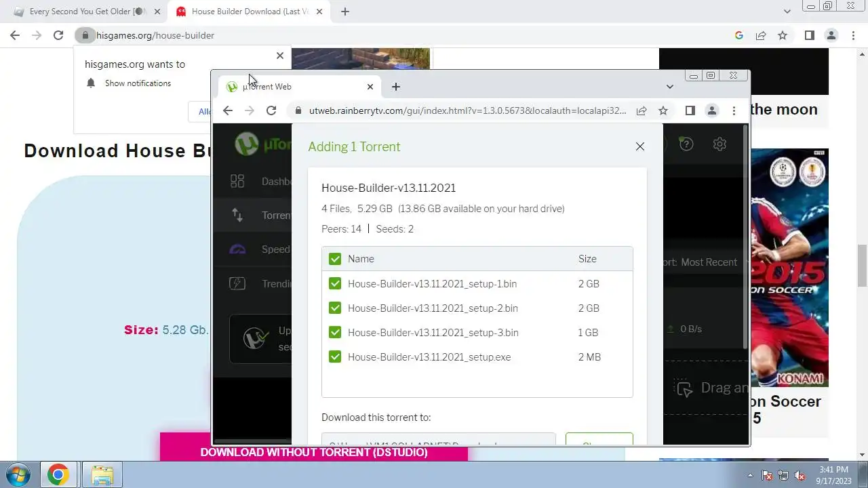868x488 pixels.
Task: Reload the hisgames.org page
Action: pyautogui.click(x=58, y=35)
